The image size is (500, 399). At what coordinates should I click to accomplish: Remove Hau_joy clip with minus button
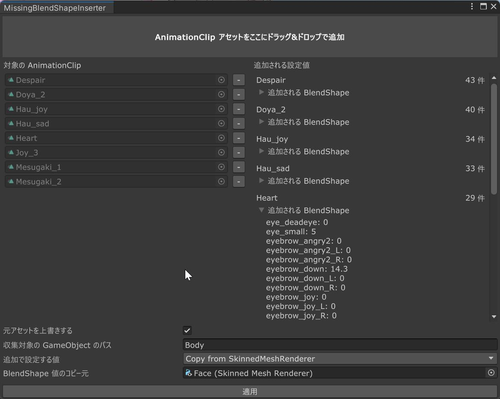tap(239, 109)
